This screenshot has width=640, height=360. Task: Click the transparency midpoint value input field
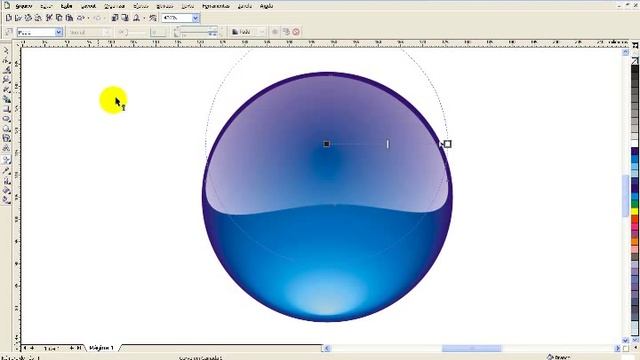point(158,32)
